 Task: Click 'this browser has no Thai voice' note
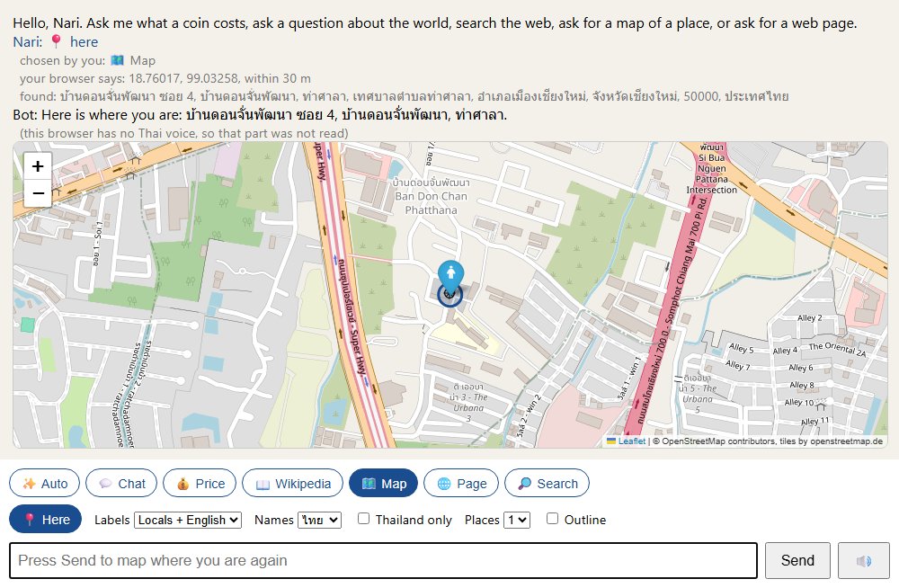[183, 133]
